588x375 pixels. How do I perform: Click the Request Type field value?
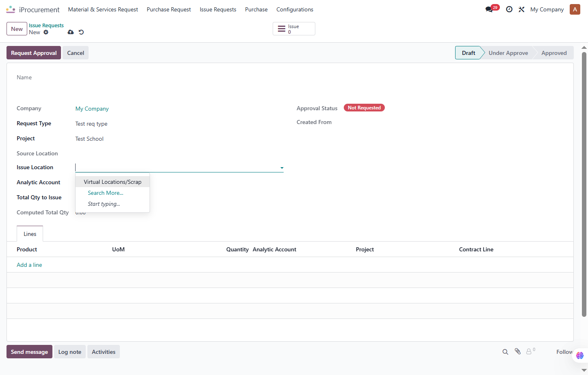(x=91, y=124)
